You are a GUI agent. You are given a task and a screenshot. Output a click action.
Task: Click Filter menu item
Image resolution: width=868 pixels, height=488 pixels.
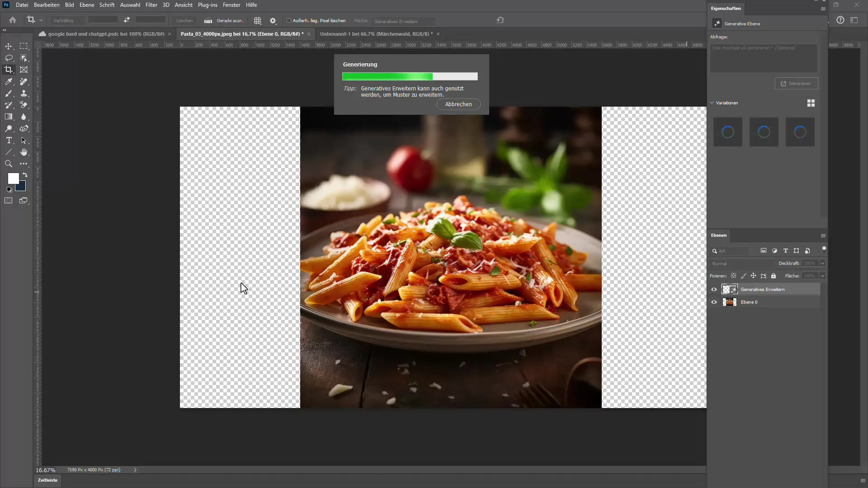tap(151, 5)
